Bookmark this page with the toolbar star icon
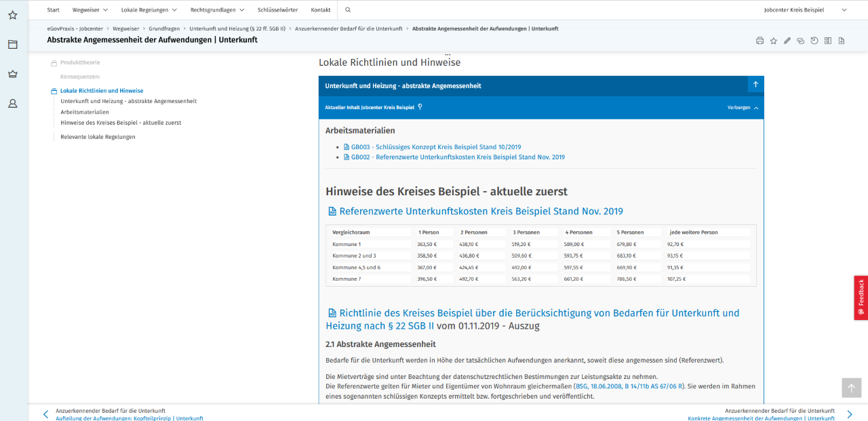 coord(773,41)
